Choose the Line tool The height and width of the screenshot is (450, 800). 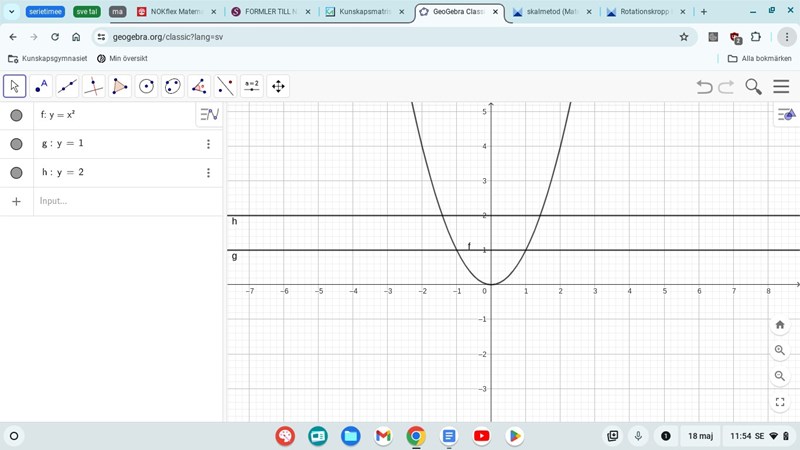pos(67,87)
